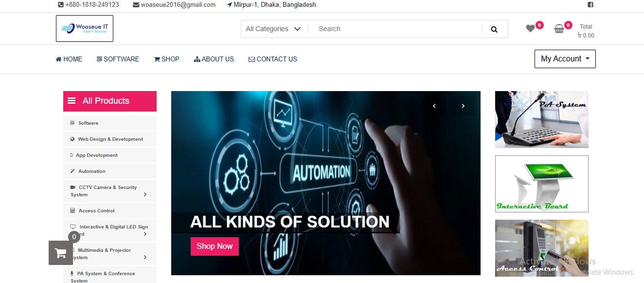Click the search magnifier icon
Viewport: 644px width, 283px height.
pos(494,29)
